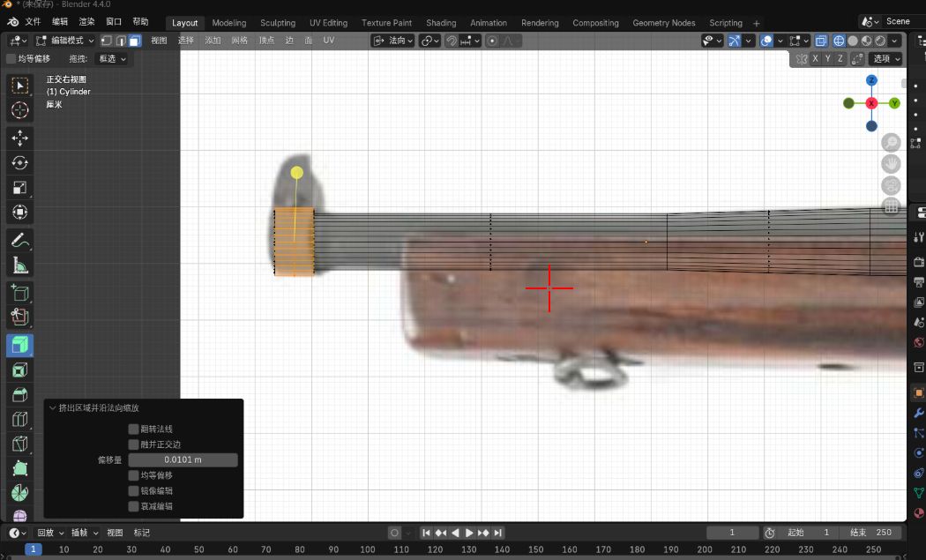Screen dimensions: 926x560
Task: Choose the Move tool
Action: click(x=19, y=138)
